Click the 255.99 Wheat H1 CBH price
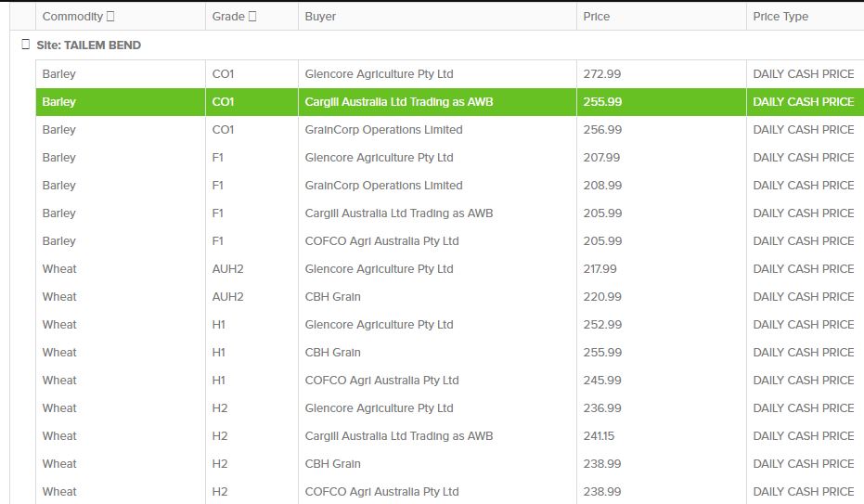 click(x=602, y=353)
